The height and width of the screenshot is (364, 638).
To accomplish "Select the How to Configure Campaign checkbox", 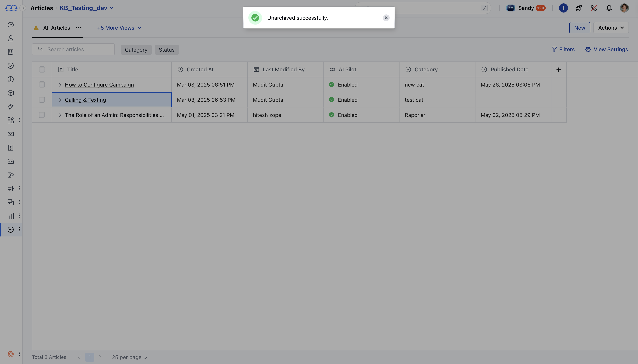I will [42, 84].
